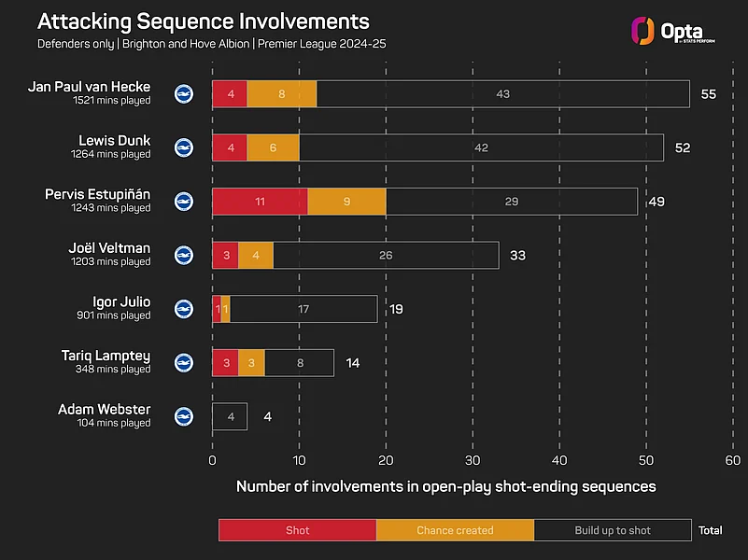Click Estupiñán's red shot bar segment
Viewport: 748px width, 560px height.
coord(260,202)
